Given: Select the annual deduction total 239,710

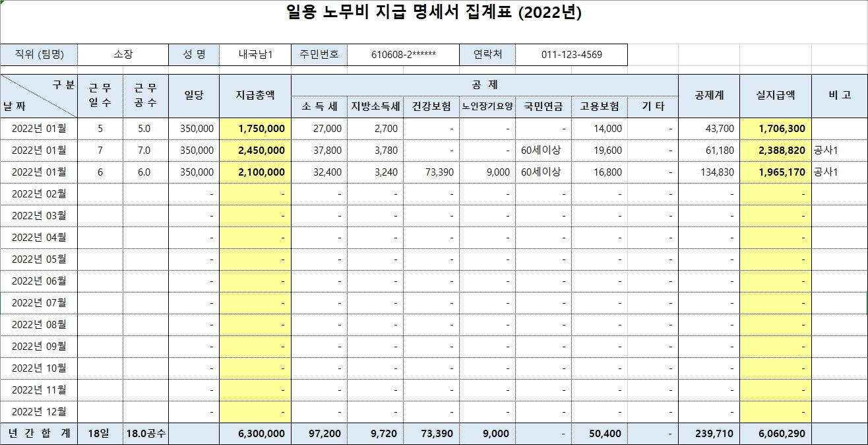Looking at the screenshot, I should click(709, 434).
